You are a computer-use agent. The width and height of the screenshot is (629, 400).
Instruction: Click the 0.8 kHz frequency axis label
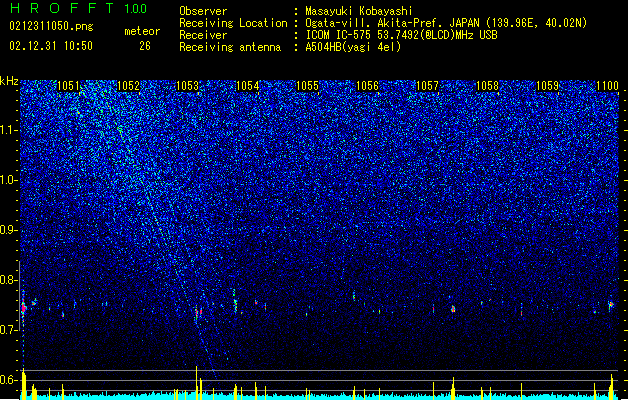tap(9, 280)
